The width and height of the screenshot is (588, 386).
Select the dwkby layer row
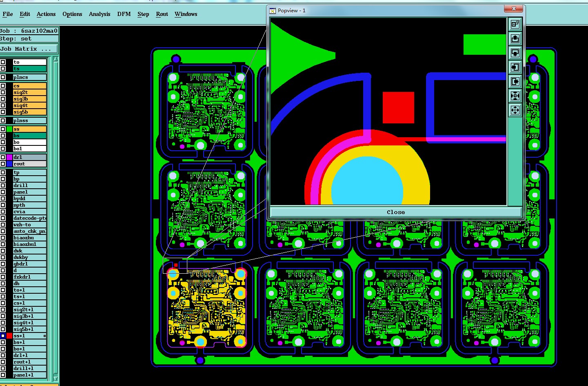click(x=29, y=257)
